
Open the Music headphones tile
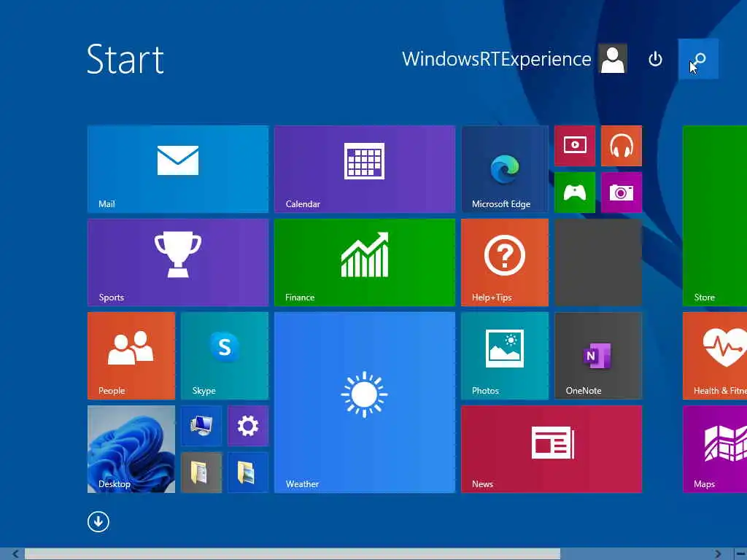tap(622, 146)
